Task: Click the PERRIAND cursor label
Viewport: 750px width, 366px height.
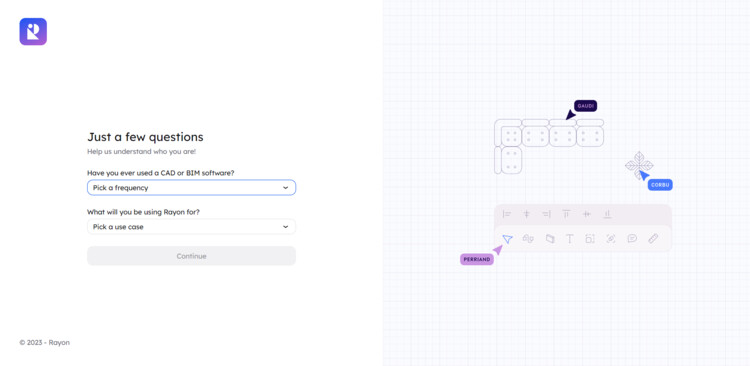Action: pos(477,259)
